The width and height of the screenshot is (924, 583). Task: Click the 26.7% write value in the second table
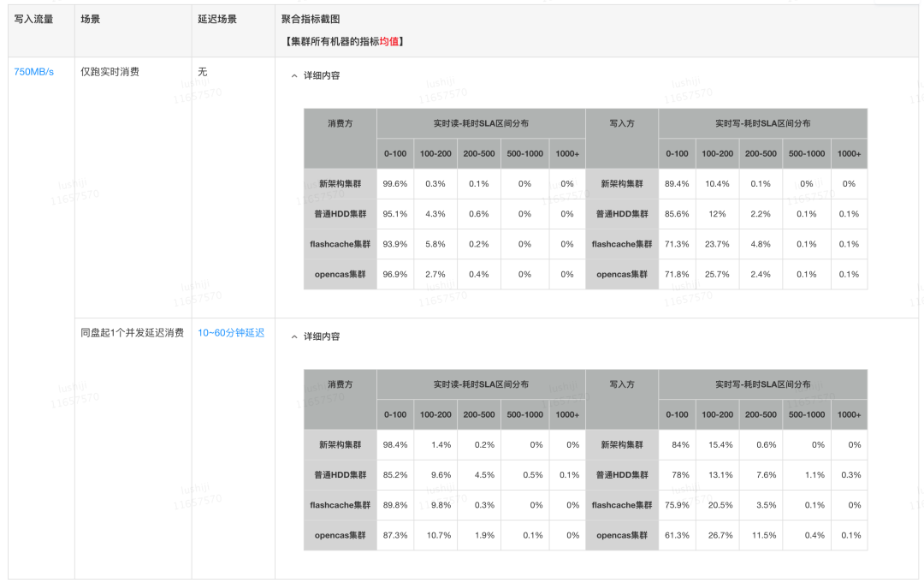[x=720, y=535]
